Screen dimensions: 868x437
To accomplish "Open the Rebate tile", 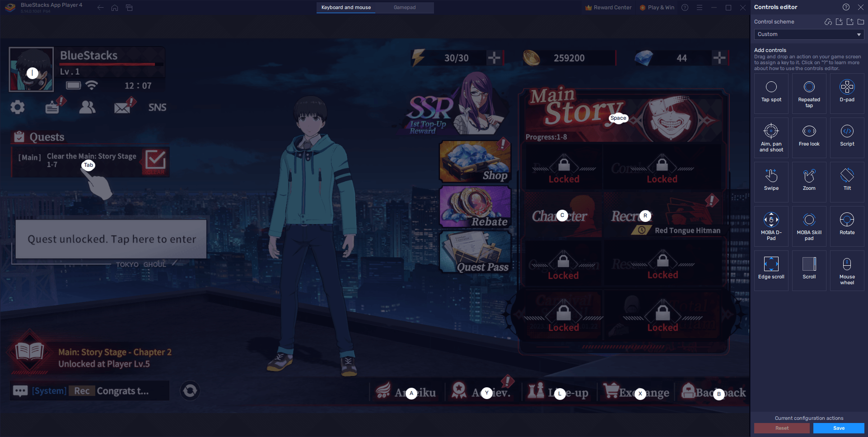I will point(475,207).
